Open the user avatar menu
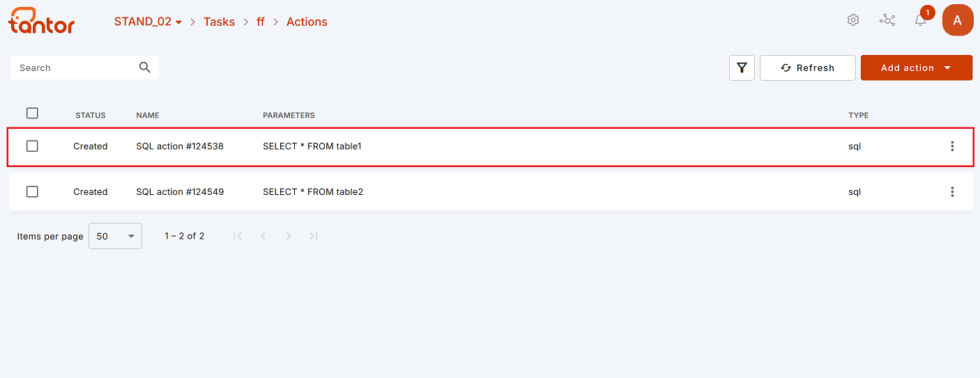 pos(958,20)
